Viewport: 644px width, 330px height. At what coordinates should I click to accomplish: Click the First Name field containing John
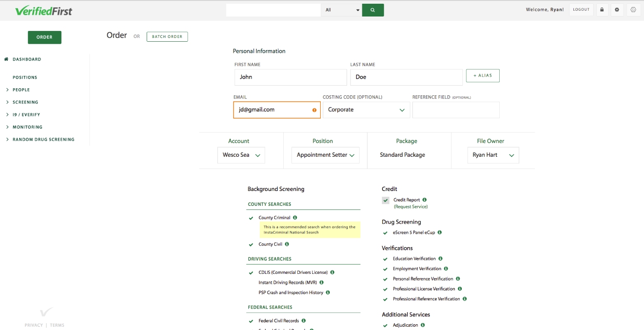291,77
